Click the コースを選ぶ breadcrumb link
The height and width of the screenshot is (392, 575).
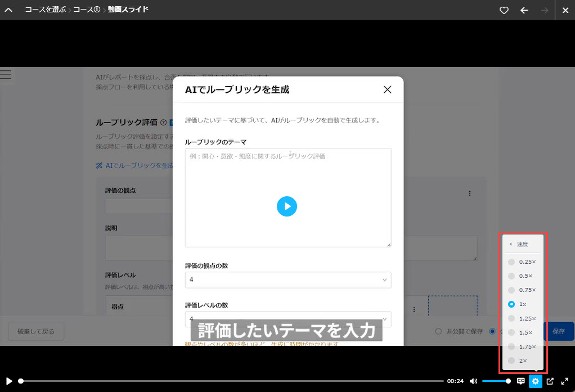[45, 10]
